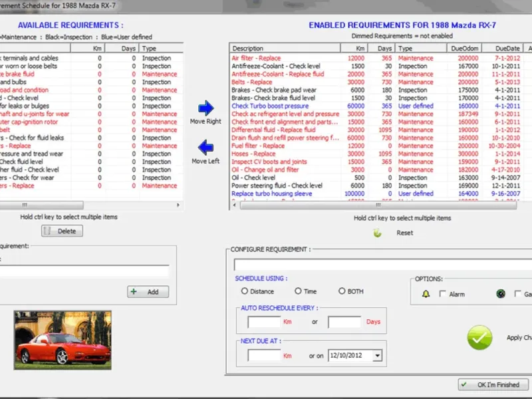The image size is (532, 399).
Task: Select 'Differential fluid - Replace fluid' row
Action: pos(380,130)
